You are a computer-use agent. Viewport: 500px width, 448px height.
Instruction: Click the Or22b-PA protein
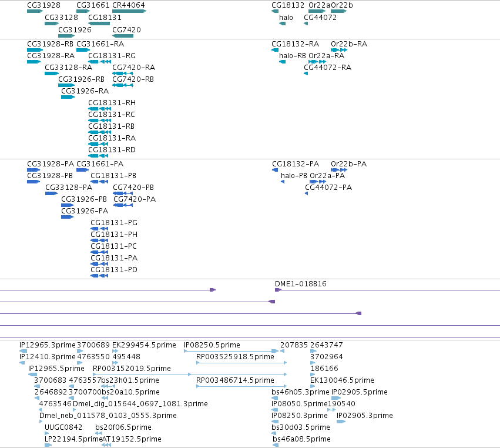(339, 170)
